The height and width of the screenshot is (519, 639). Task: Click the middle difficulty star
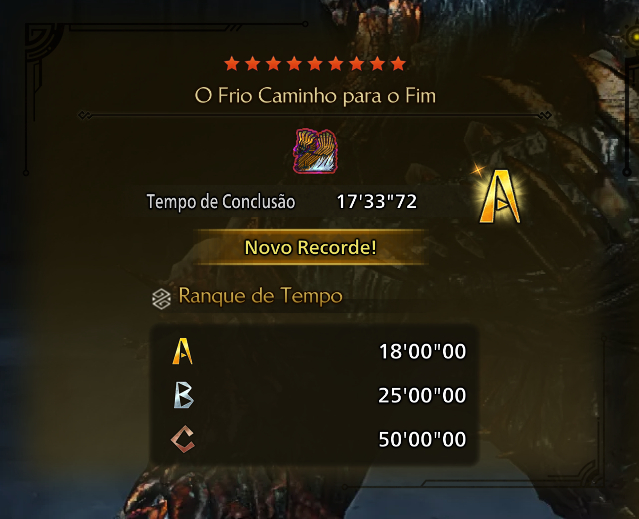315,64
